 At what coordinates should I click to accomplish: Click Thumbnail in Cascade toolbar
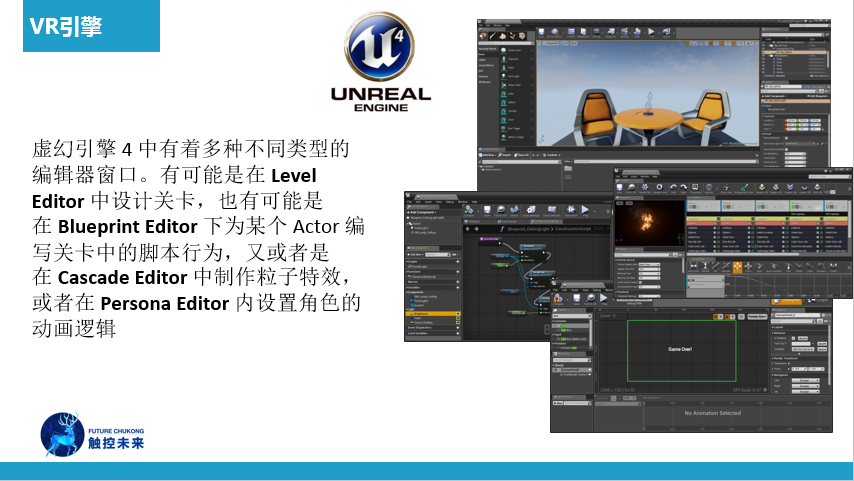click(x=696, y=188)
